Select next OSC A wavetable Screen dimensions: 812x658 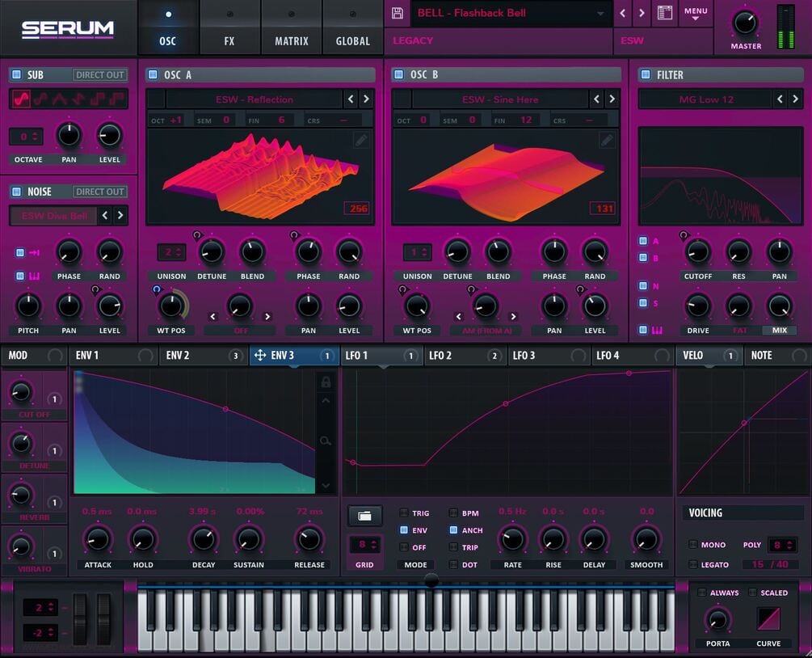click(366, 99)
